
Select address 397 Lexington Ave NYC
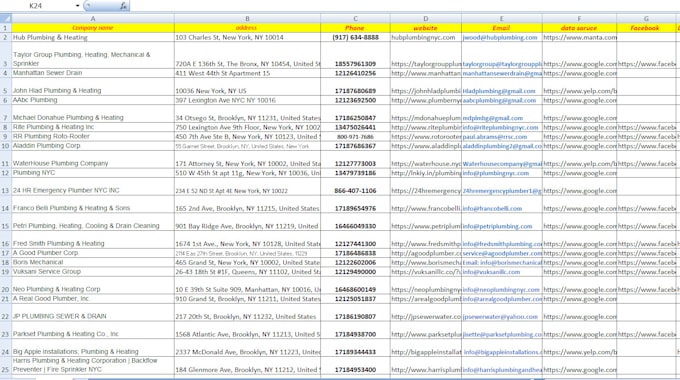(247, 100)
